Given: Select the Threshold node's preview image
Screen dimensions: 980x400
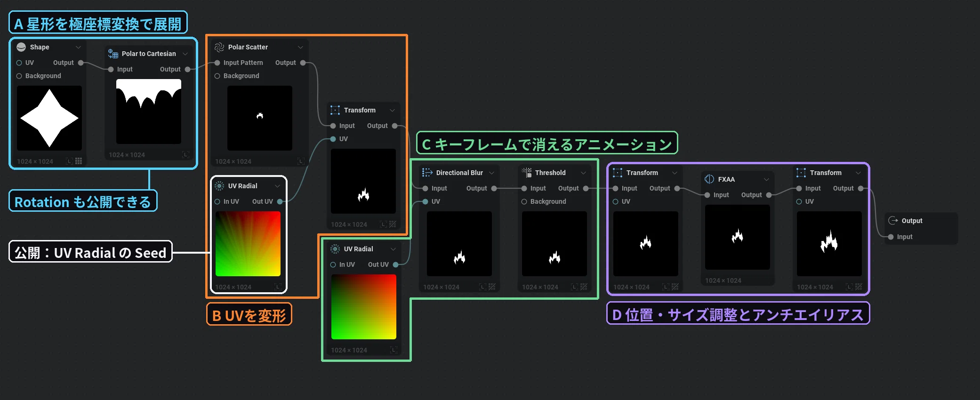Looking at the screenshot, I should [x=554, y=244].
